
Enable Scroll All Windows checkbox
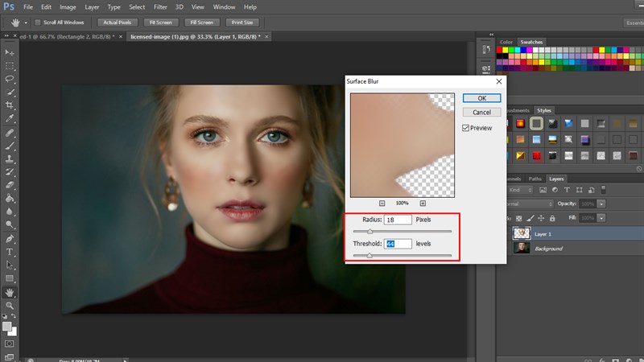click(x=37, y=23)
